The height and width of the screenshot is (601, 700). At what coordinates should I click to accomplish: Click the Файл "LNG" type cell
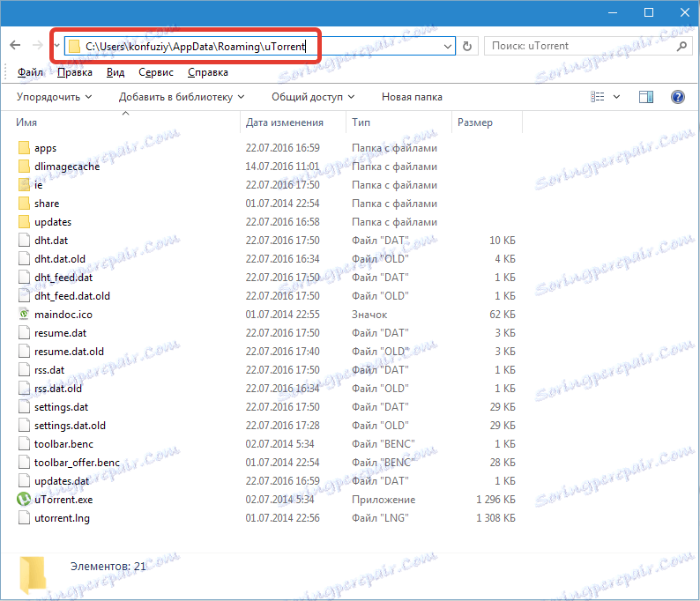coord(380,518)
